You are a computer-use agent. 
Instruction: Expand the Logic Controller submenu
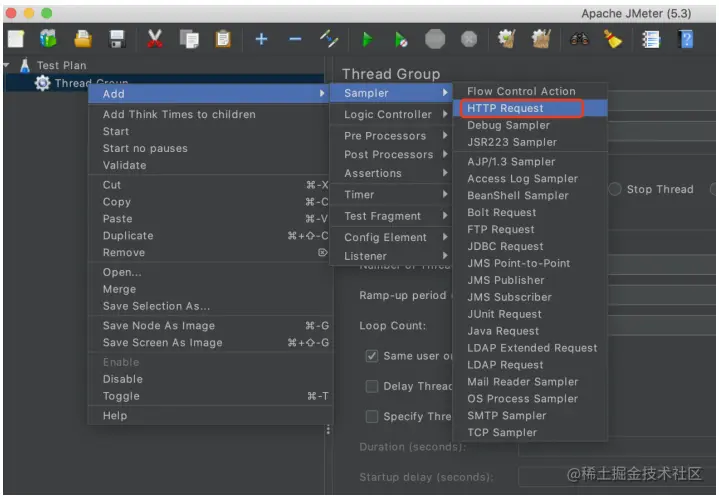click(x=391, y=114)
